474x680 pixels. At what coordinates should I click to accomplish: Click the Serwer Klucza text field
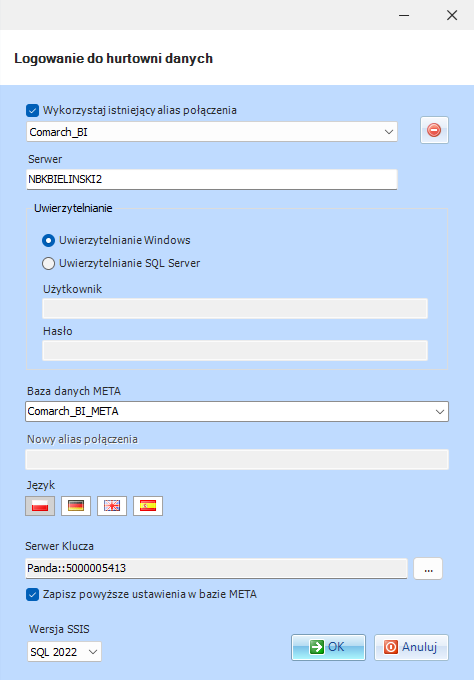tap(216, 568)
